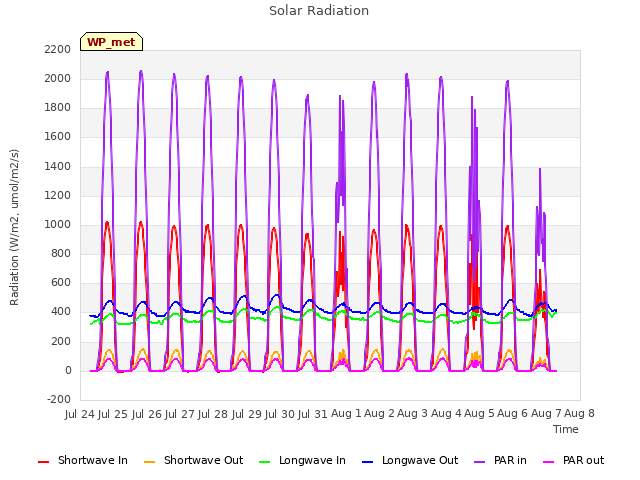Click the blue Longwave Out legend swatch

(367, 462)
